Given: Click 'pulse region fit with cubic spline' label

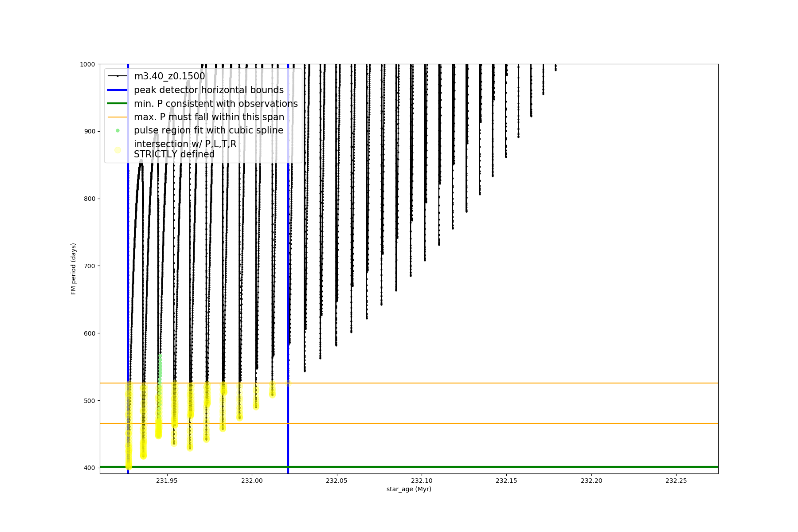Looking at the screenshot, I should coord(208,131).
